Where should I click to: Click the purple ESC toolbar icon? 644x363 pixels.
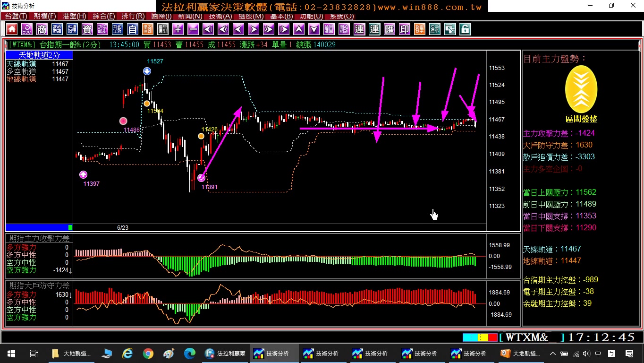[x=27, y=29]
